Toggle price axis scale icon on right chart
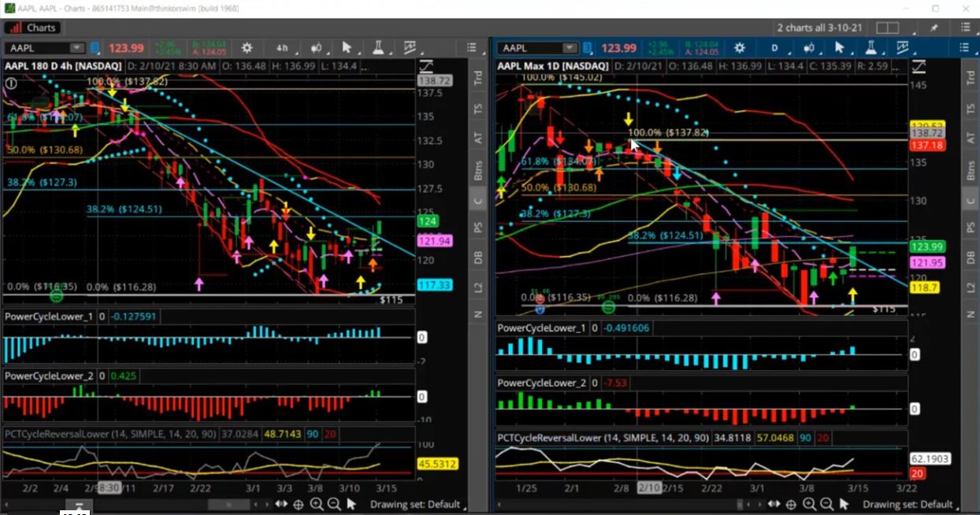 point(919,66)
